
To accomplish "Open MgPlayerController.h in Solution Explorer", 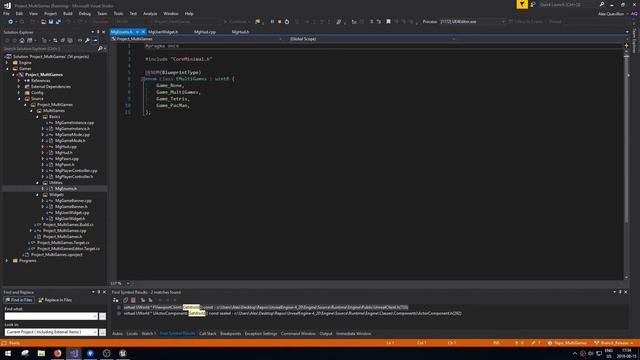I will [74, 177].
